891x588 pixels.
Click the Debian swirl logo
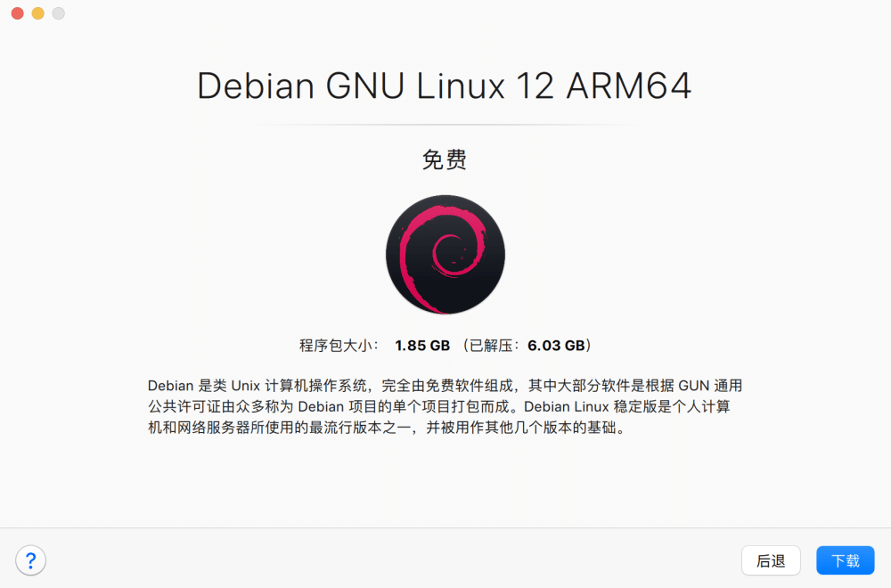click(x=445, y=254)
